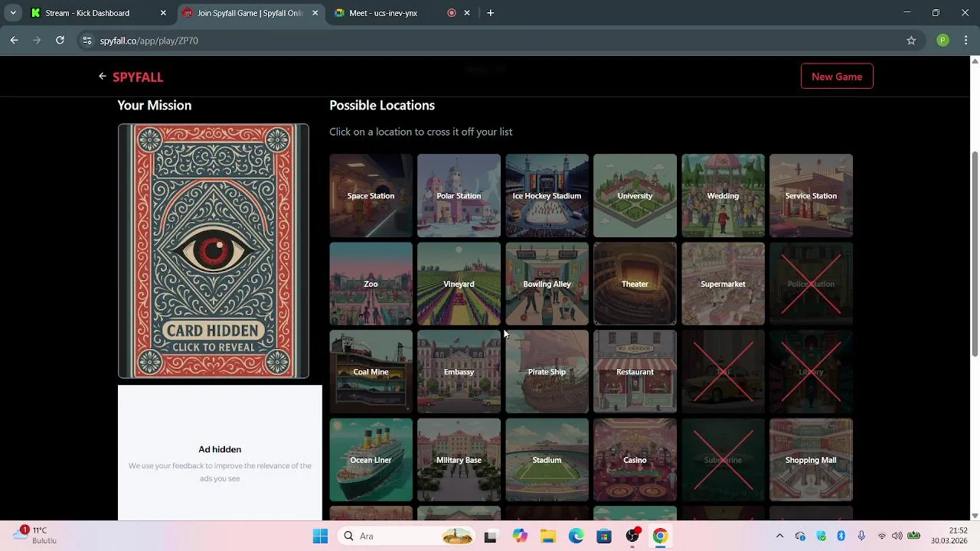Cross off the Restaurant location

click(x=635, y=372)
